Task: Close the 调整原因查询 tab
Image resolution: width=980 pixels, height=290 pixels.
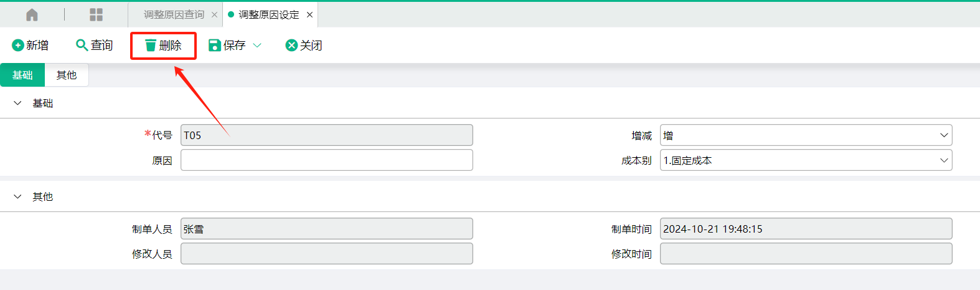Action: coord(214,15)
